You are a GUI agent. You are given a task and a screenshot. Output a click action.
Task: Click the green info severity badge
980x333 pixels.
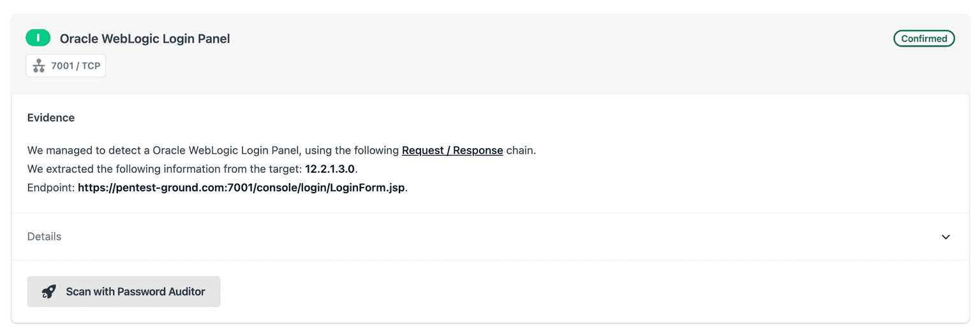[x=38, y=38]
